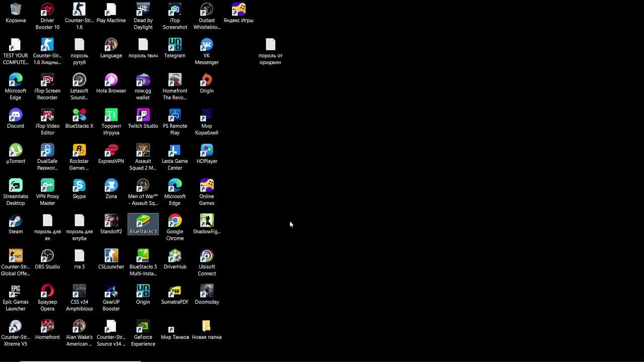Open the Яндекс Игры shortcut
The image size is (644, 362).
(x=238, y=14)
